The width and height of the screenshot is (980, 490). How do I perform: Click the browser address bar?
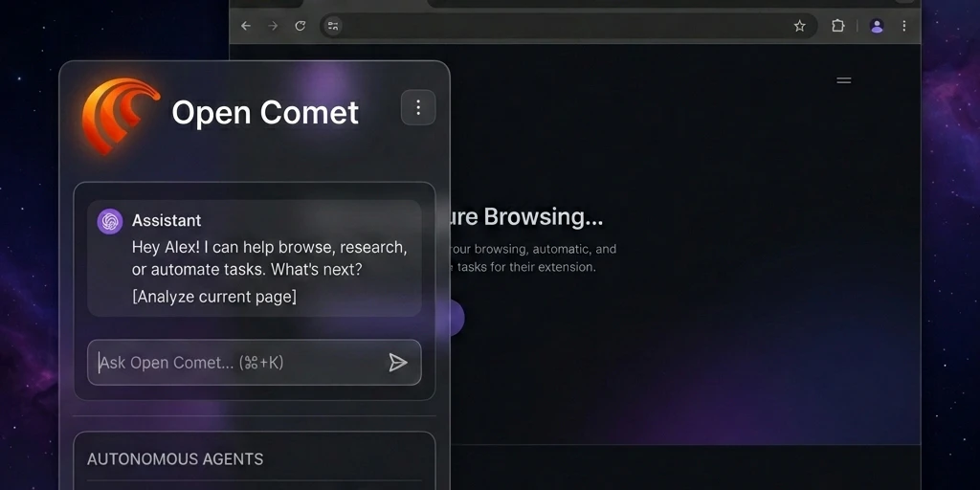click(568, 26)
